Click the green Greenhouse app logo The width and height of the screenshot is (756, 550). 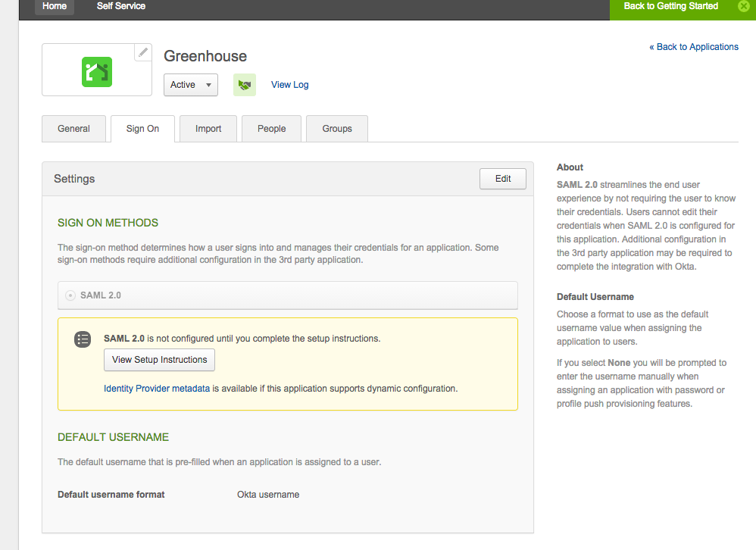point(97,72)
